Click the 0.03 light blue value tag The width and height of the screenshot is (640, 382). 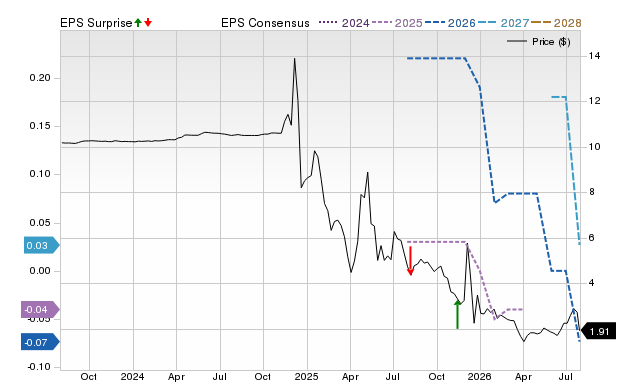tap(41, 245)
